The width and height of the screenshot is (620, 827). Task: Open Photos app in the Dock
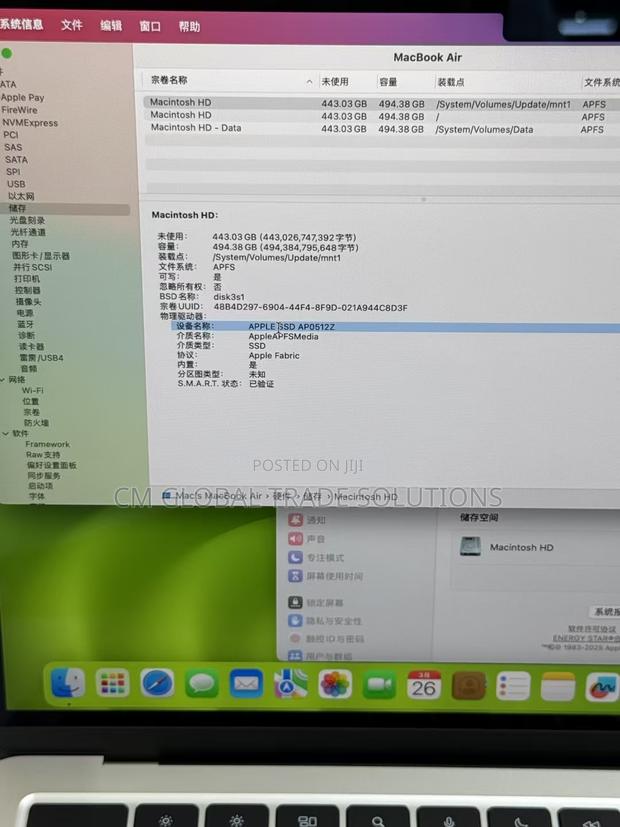335,684
